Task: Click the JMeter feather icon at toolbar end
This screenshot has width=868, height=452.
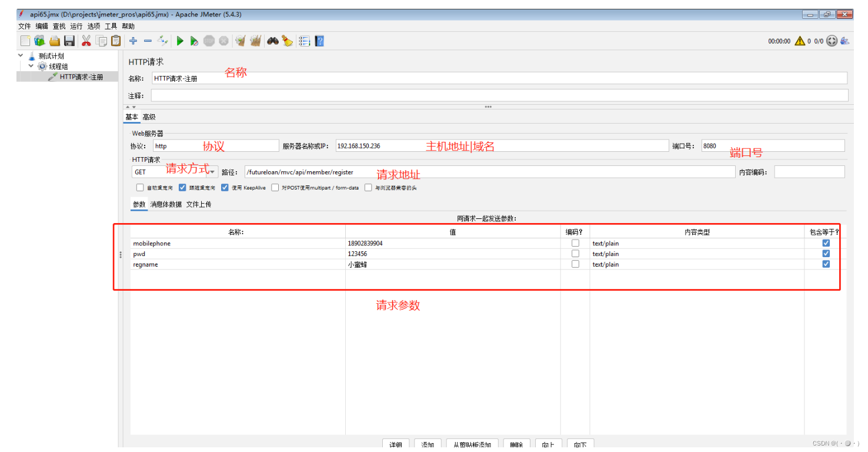Action: 844,41
